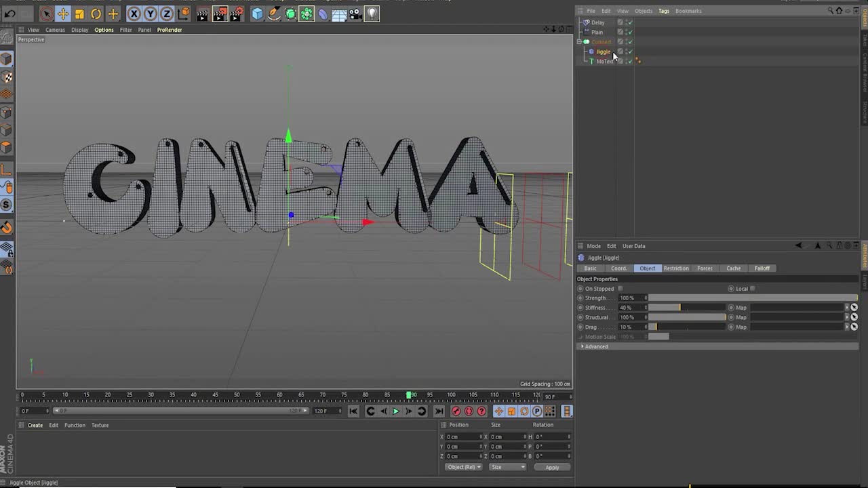868x488 pixels.
Task: Add a Light bulb icon
Action: (372, 14)
